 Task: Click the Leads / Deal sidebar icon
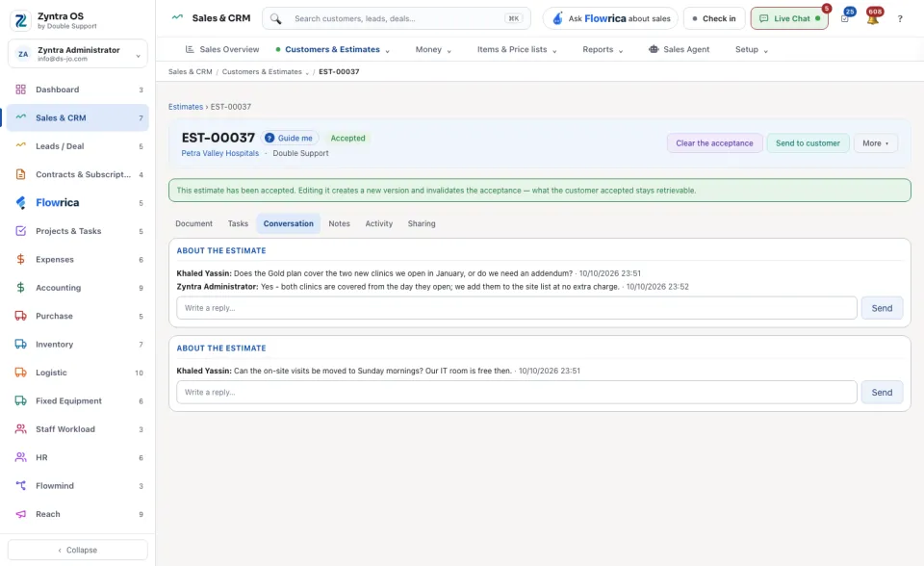(x=20, y=145)
